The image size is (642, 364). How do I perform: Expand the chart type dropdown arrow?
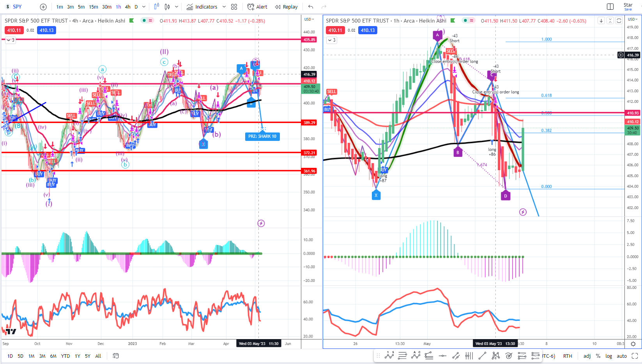(177, 7)
